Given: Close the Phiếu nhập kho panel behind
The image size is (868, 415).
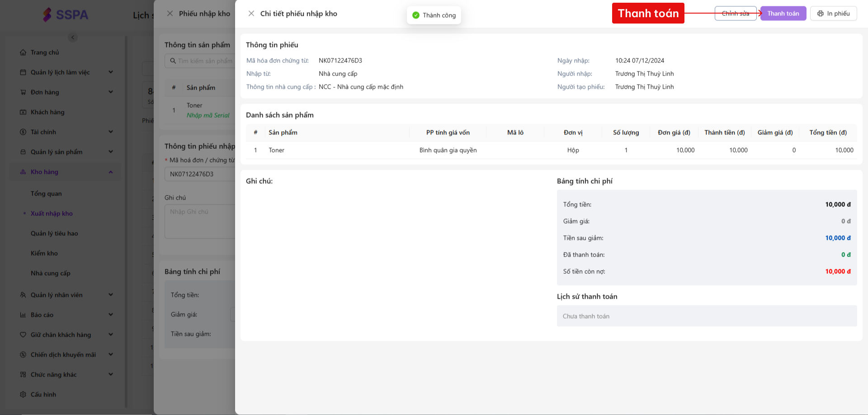Looking at the screenshot, I should 170,14.
